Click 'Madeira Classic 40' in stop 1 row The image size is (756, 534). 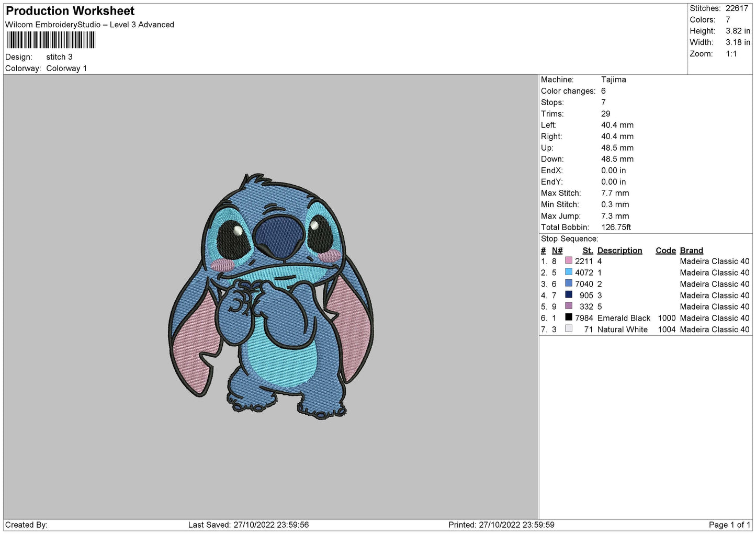pyautogui.click(x=715, y=261)
